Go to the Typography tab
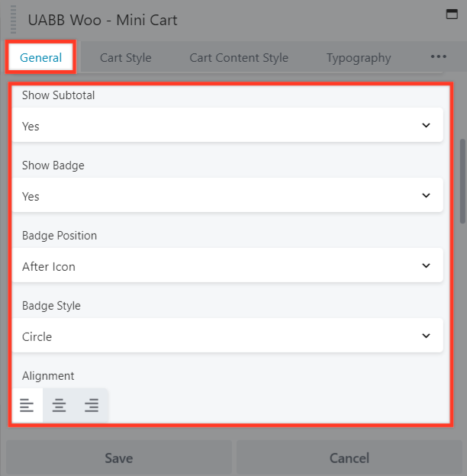The image size is (467, 476). click(359, 58)
